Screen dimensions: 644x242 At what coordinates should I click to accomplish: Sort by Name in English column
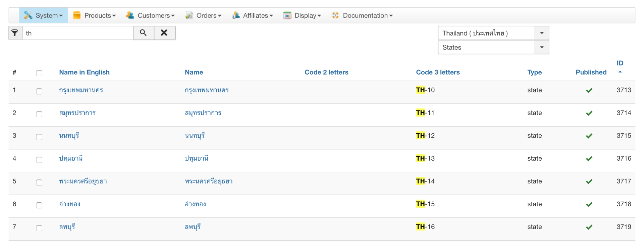point(84,72)
